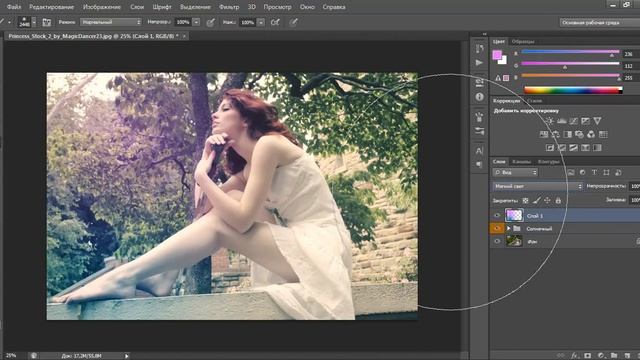Toggle smart object layer filter
640x360 pixels.
tap(618, 173)
